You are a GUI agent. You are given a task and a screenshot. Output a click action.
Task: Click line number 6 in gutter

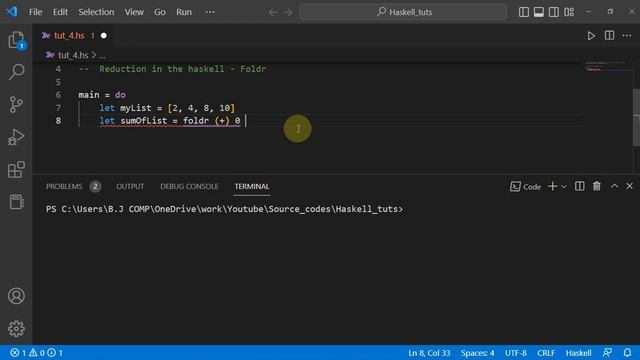58,95
